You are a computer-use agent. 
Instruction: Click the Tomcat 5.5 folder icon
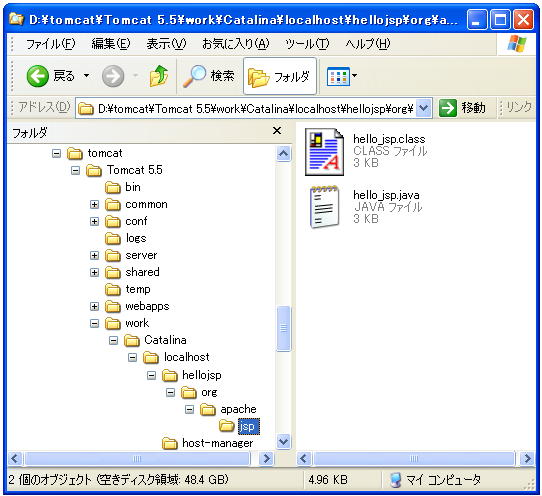pyautogui.click(x=94, y=170)
